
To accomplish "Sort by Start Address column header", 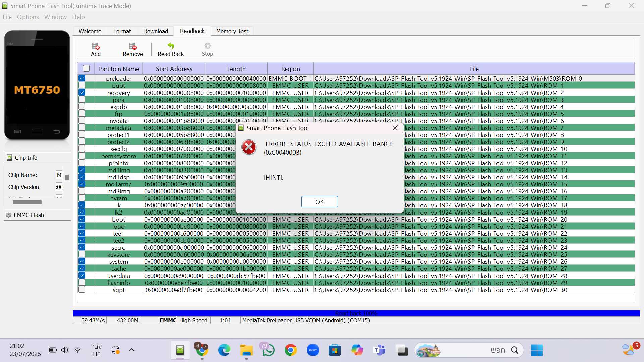I will pos(174,69).
